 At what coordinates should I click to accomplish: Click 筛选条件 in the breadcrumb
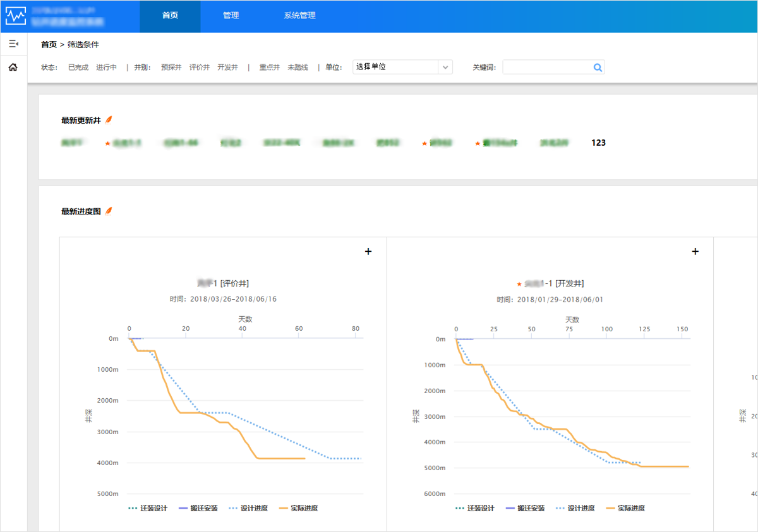point(83,44)
